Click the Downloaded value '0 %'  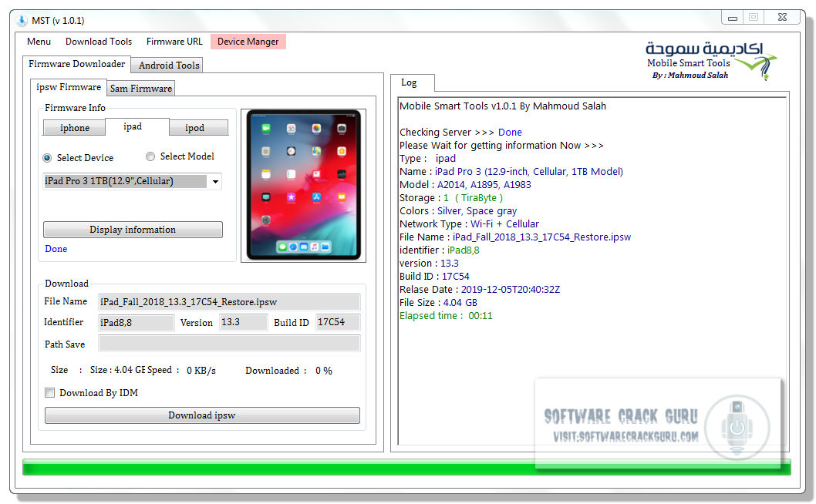point(324,371)
